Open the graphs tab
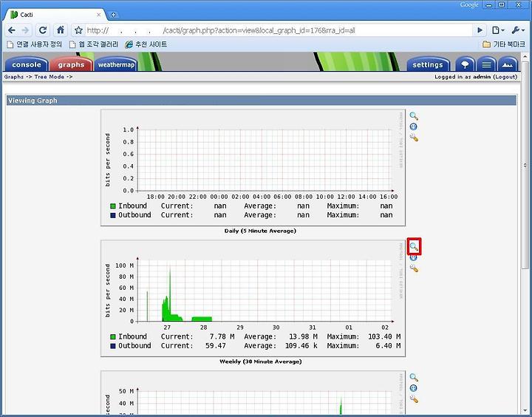Image resolution: width=532 pixels, height=417 pixels. pos(71,64)
